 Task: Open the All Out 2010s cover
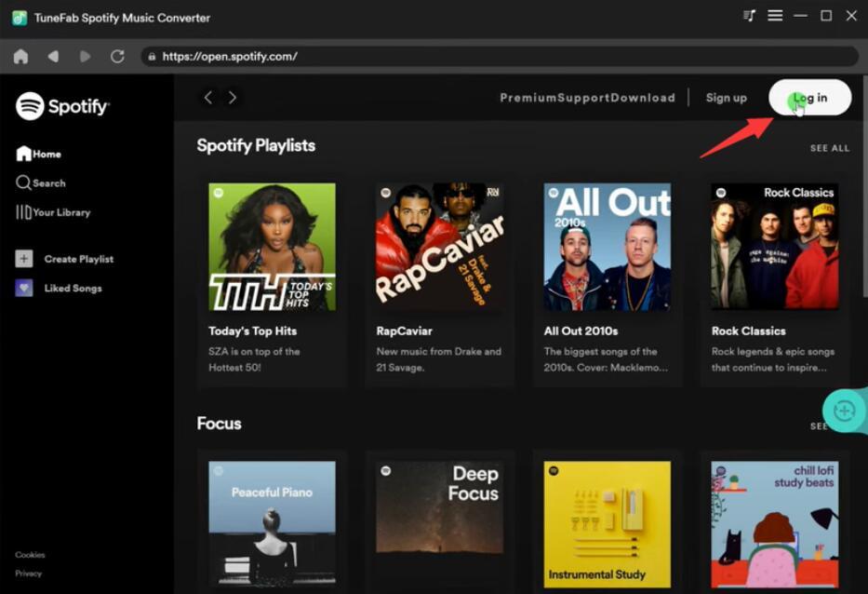[608, 247]
